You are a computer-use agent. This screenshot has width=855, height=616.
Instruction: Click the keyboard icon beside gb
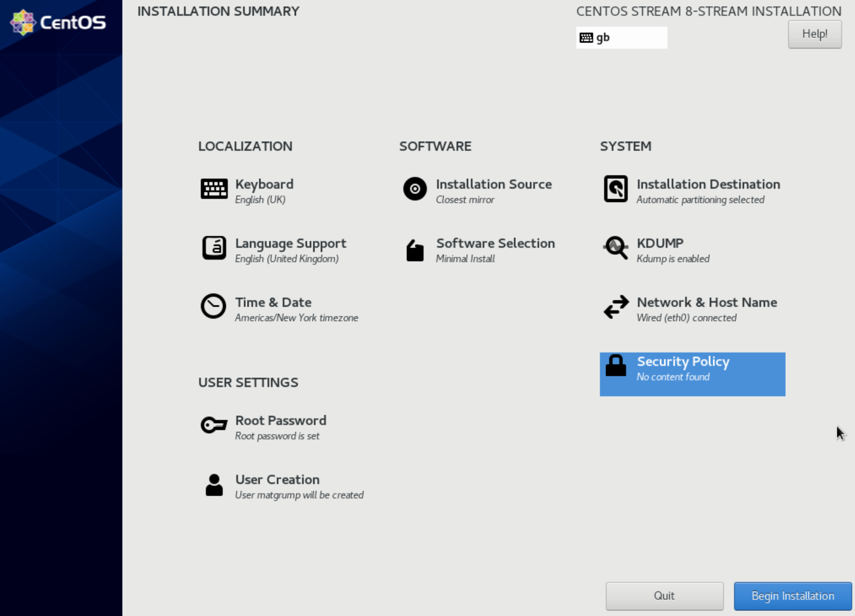click(x=586, y=38)
